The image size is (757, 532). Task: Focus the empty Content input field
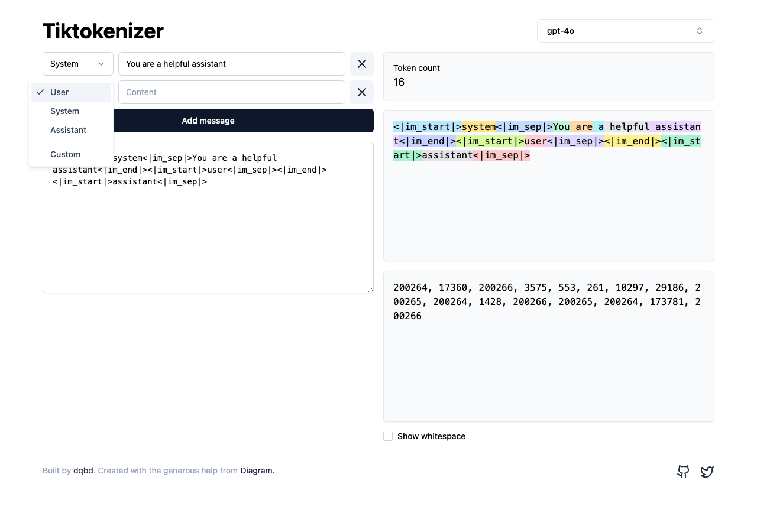pyautogui.click(x=232, y=92)
